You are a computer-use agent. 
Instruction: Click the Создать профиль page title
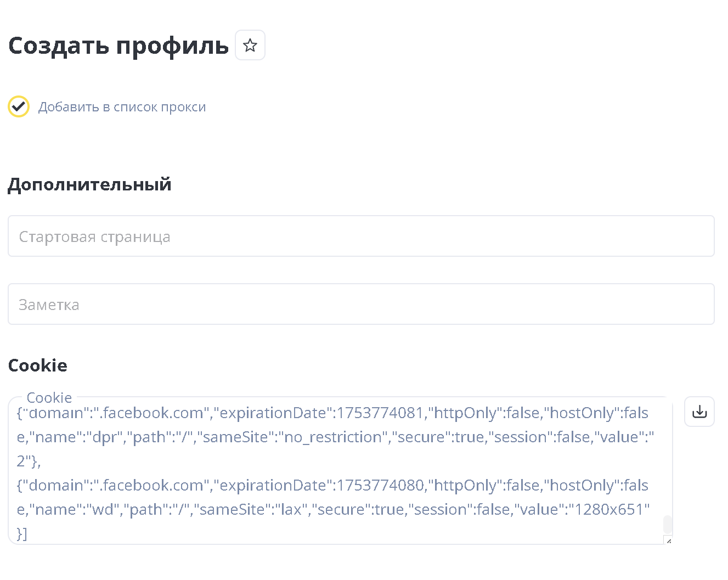(118, 46)
